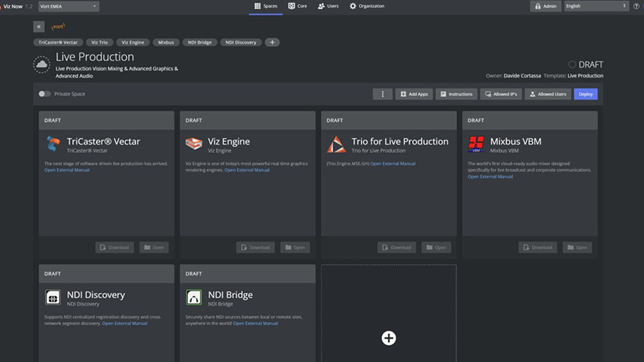Open the three-dot more options menu
Screen dimensions: 644x362
click(382, 94)
